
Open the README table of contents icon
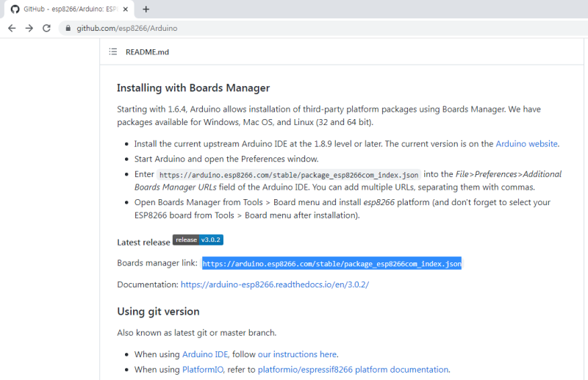(113, 51)
